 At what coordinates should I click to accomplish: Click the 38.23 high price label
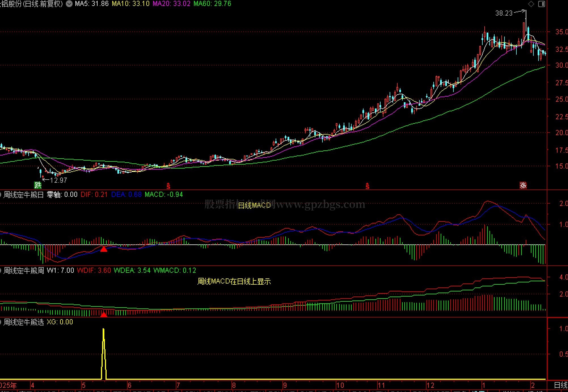[x=504, y=13]
